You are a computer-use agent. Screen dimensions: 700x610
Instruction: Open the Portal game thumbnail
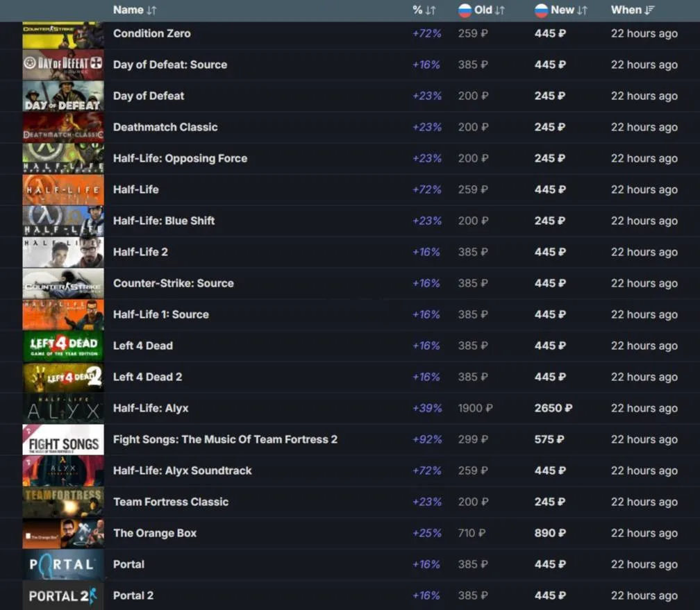coord(63,564)
